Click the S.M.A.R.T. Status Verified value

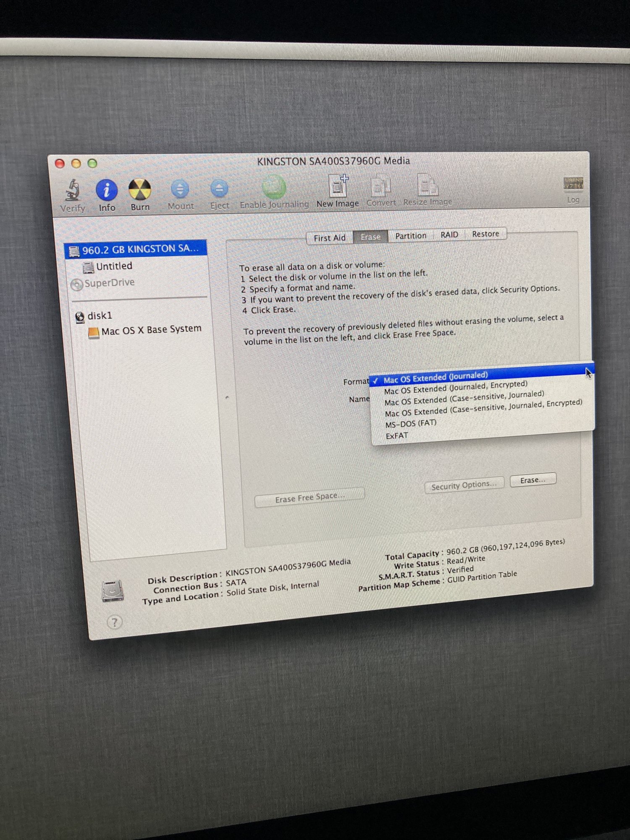[x=460, y=569]
